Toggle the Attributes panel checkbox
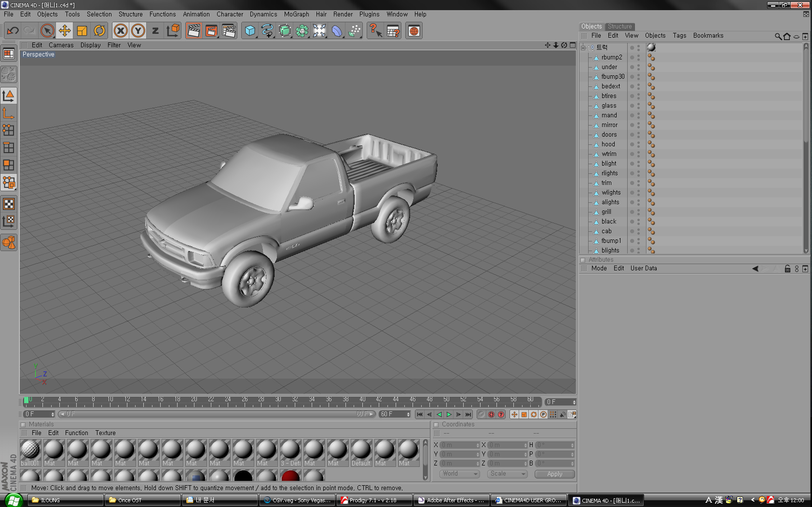This screenshot has height=507, width=812. [x=583, y=260]
